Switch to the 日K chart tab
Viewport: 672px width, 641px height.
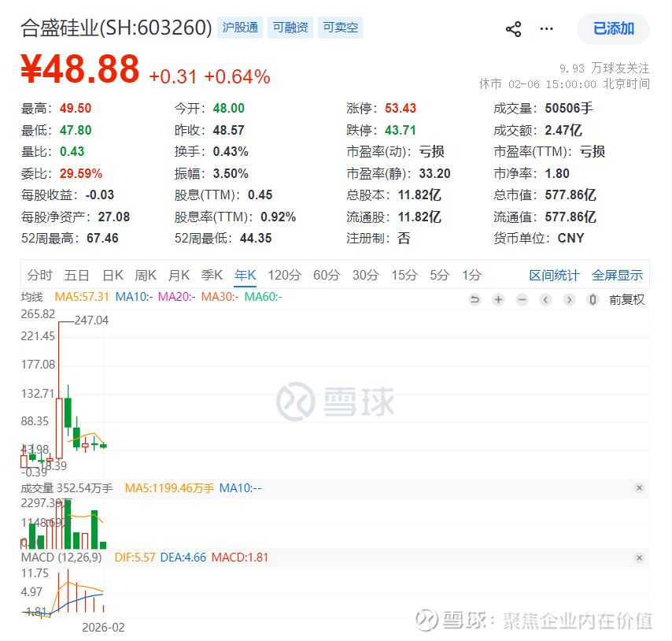(x=113, y=275)
